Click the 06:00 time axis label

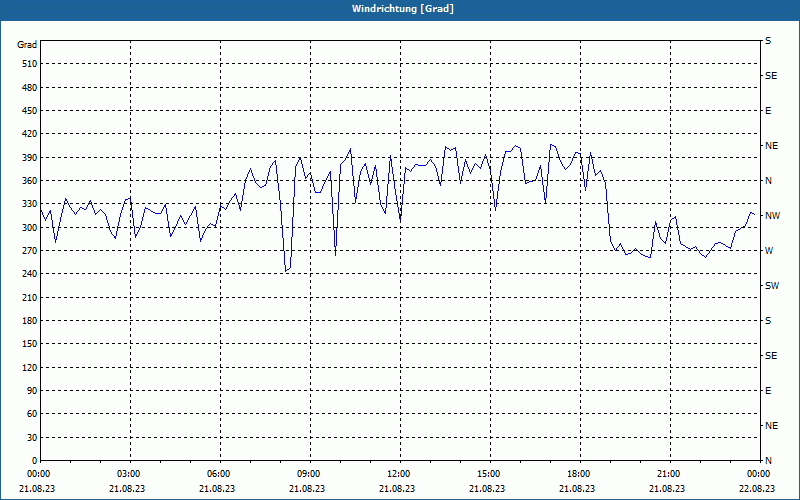tap(217, 474)
